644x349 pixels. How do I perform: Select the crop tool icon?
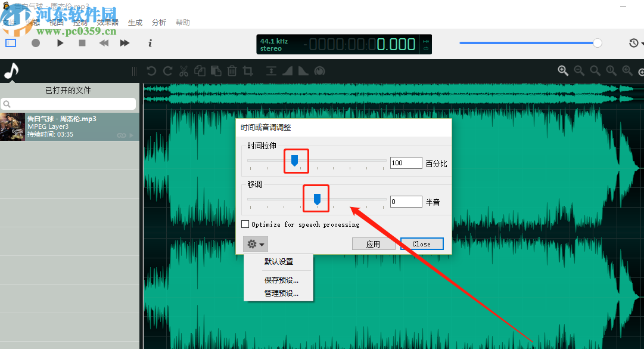pyautogui.click(x=248, y=71)
